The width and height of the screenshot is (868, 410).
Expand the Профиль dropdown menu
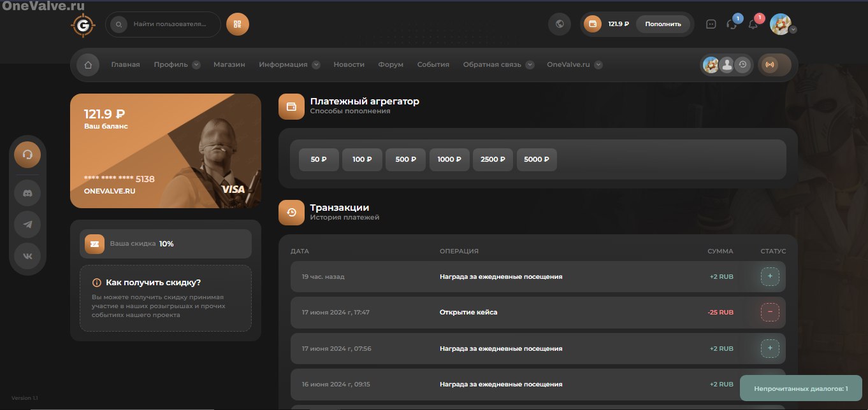click(196, 65)
